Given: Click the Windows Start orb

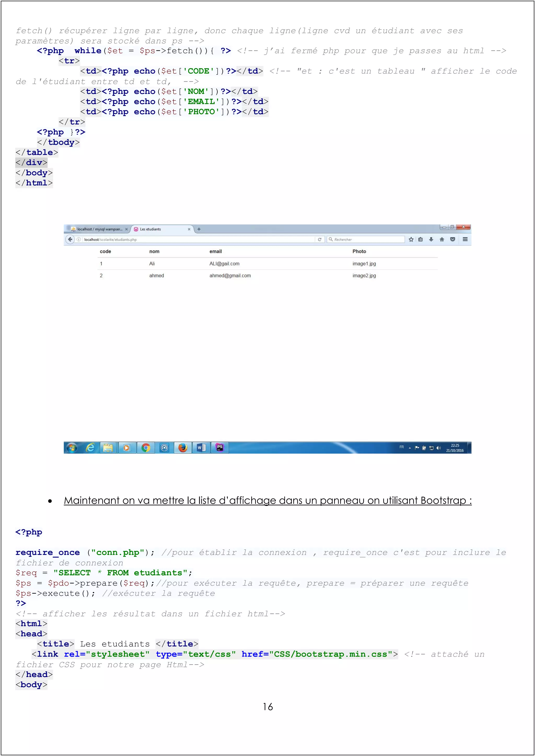Looking at the screenshot, I should [72, 448].
